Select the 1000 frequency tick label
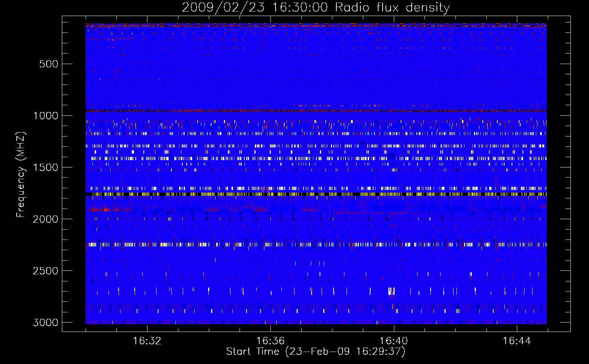Image resolution: width=589 pixels, height=364 pixels. click(x=46, y=116)
